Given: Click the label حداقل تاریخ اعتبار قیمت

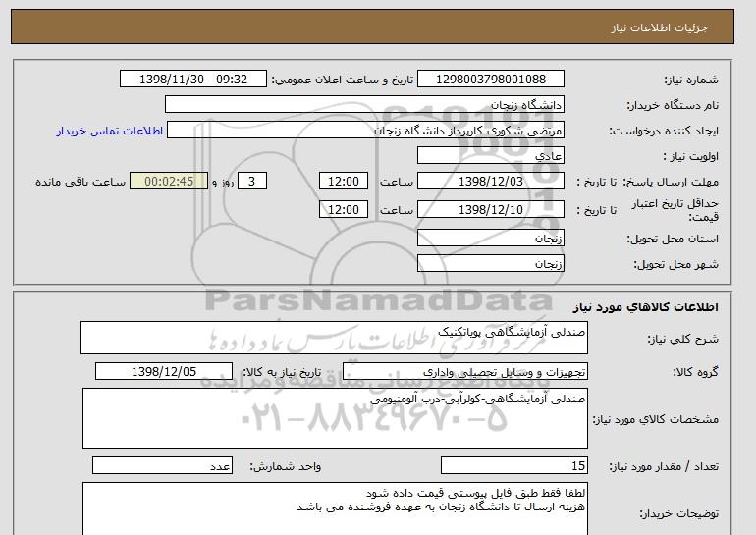Looking at the screenshot, I should click(675, 210).
